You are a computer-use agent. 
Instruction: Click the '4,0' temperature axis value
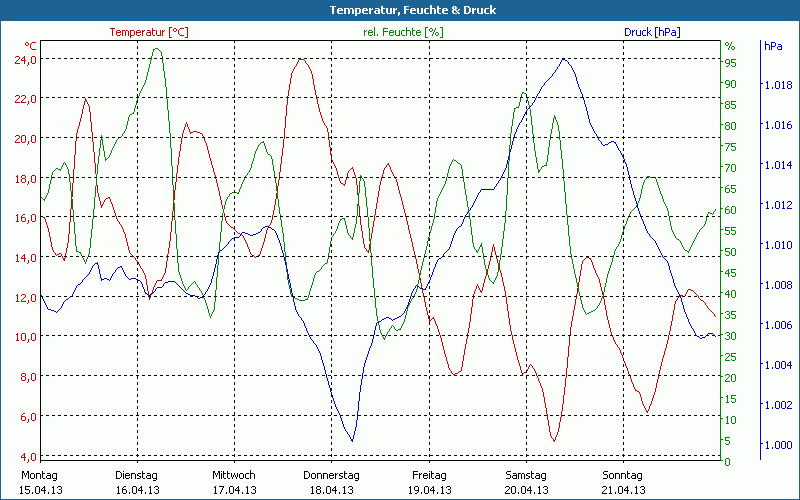click(x=29, y=456)
